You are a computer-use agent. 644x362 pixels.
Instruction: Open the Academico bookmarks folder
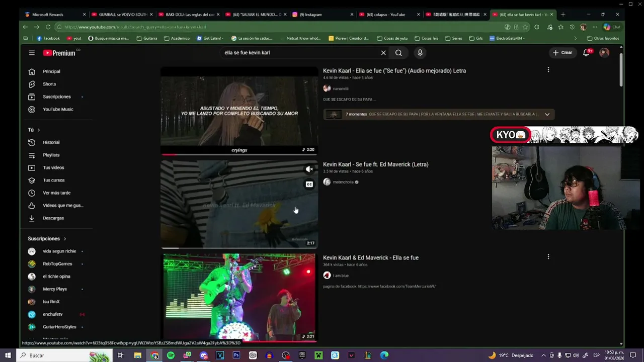[x=177, y=38]
